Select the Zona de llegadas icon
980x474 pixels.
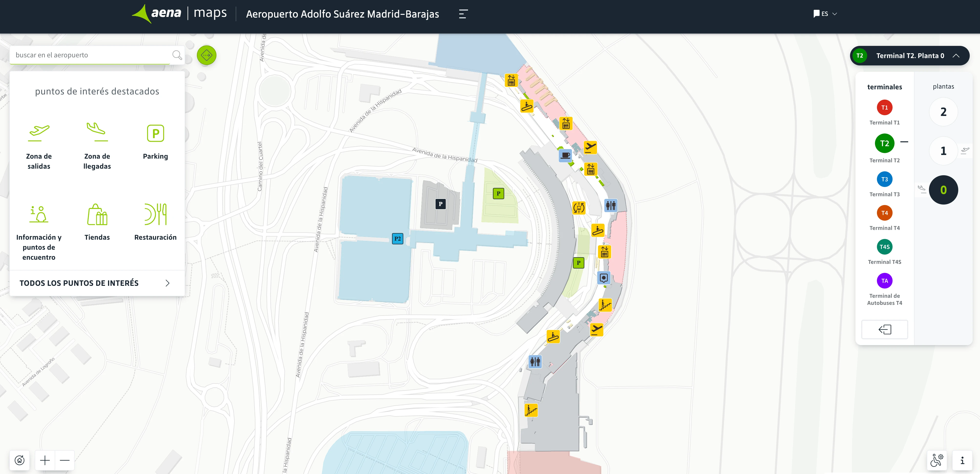(x=97, y=133)
